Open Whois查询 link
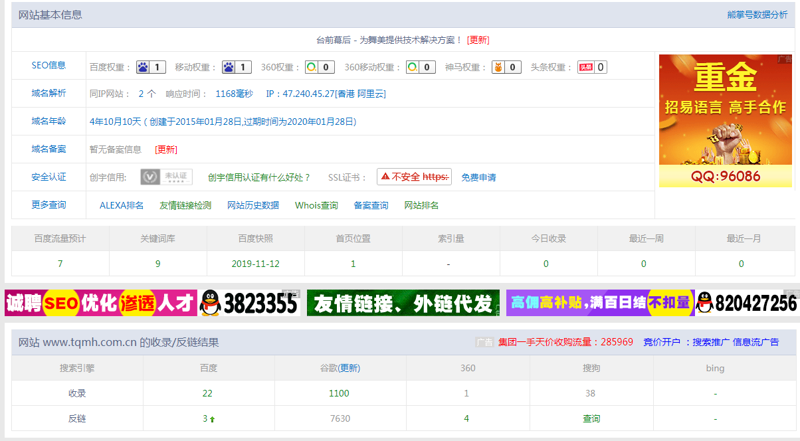Screen dimensions: 800x441 316,205
